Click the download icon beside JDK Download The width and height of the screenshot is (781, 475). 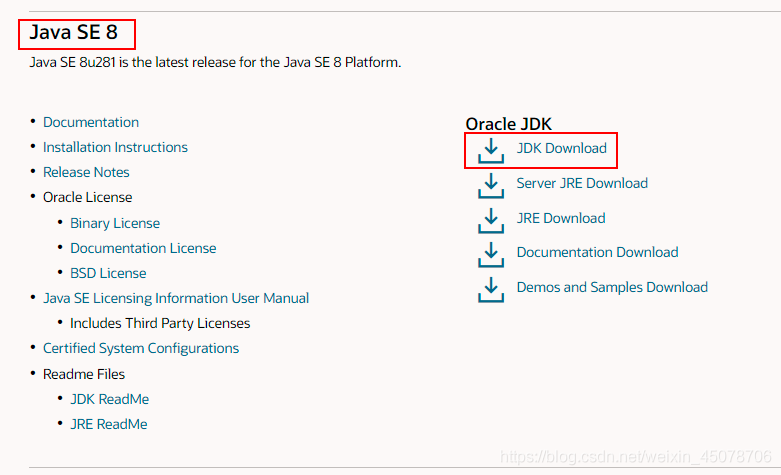(x=491, y=150)
